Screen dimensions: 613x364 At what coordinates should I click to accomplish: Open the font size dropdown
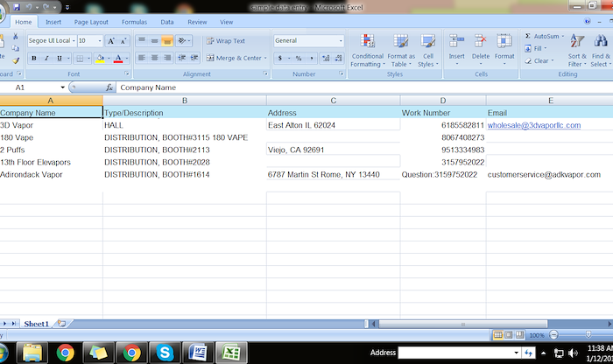(100, 40)
